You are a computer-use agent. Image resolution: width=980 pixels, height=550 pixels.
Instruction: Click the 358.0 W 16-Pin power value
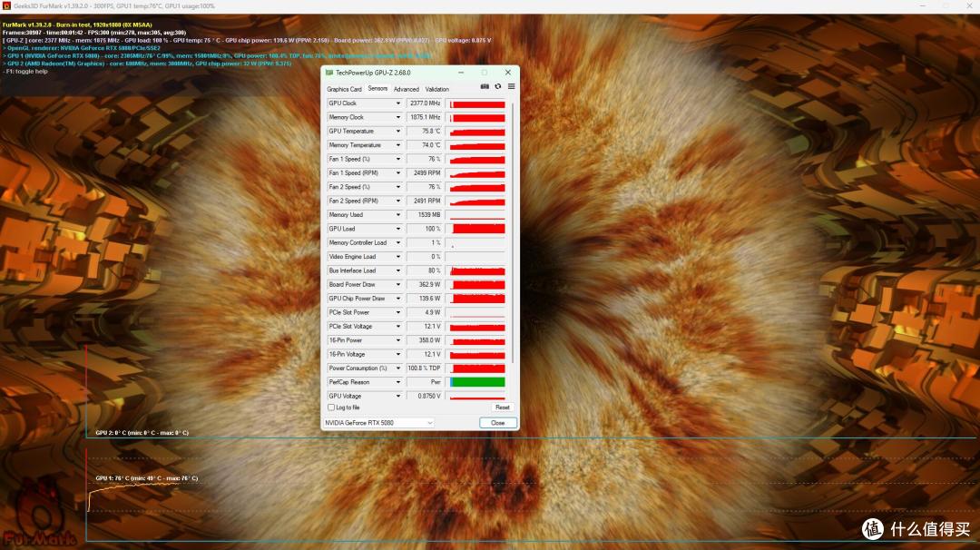tap(425, 340)
